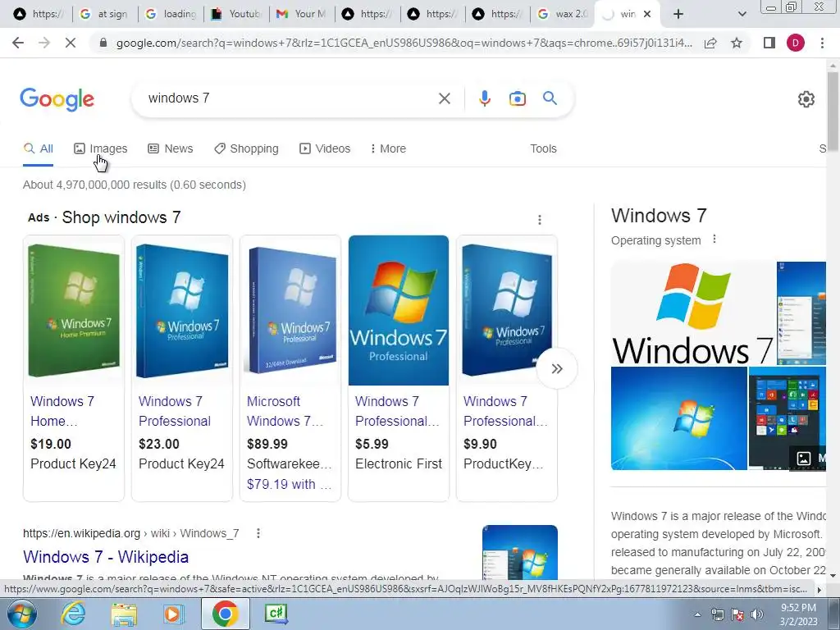Expand the More search categories
The image size is (840, 630).
click(x=388, y=149)
